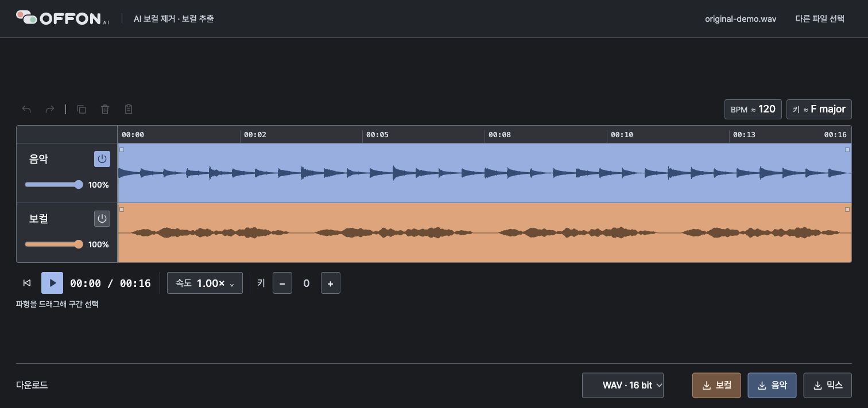
Task: Click the 00:05 timeline marker
Action: [377, 135]
